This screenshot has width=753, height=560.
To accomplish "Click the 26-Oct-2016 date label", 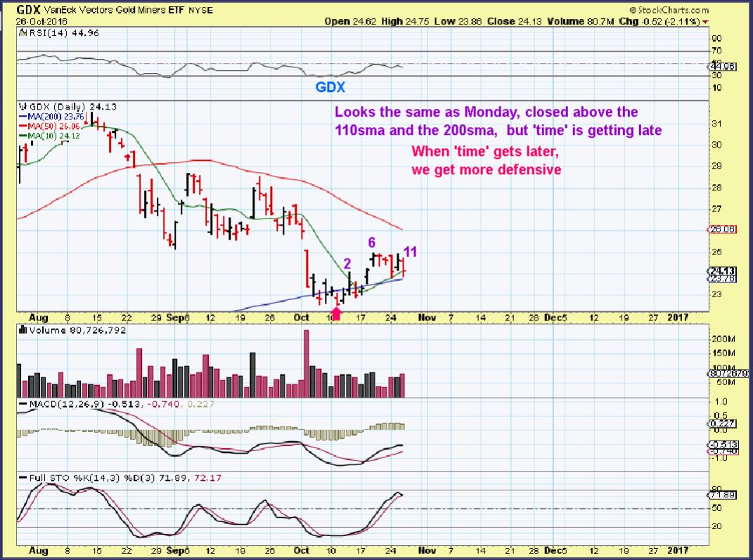I will tap(41, 22).
